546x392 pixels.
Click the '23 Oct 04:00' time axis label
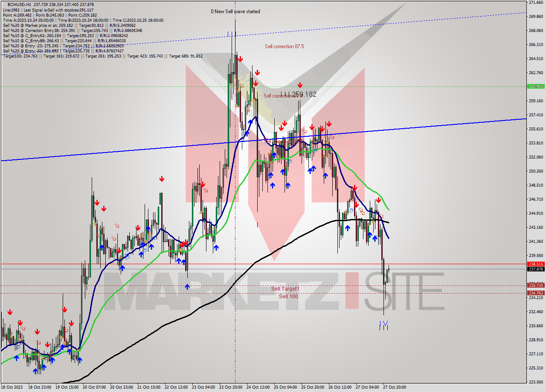pyautogui.click(x=203, y=387)
